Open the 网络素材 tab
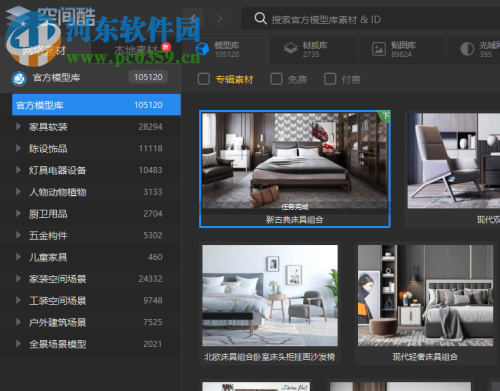Screen dimensions: 500x391 (x=45, y=50)
